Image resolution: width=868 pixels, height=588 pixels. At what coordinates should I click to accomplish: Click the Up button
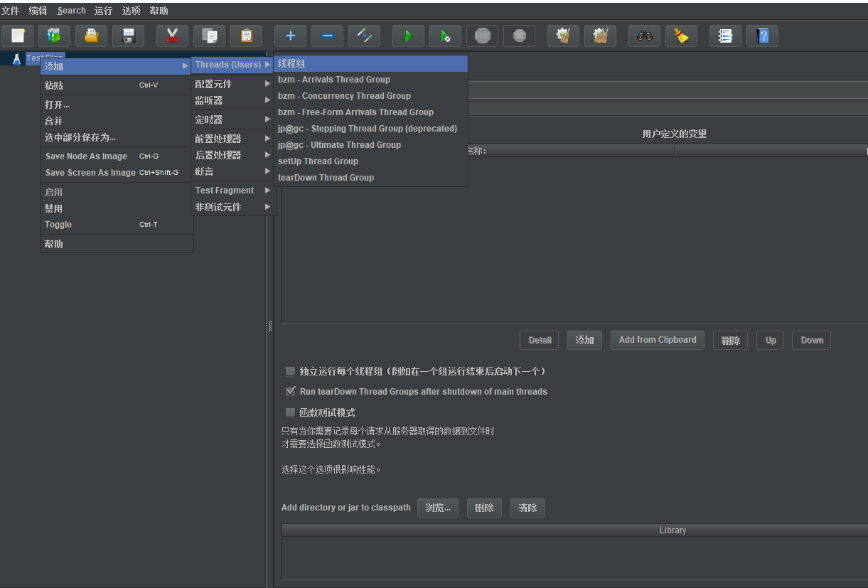(771, 340)
